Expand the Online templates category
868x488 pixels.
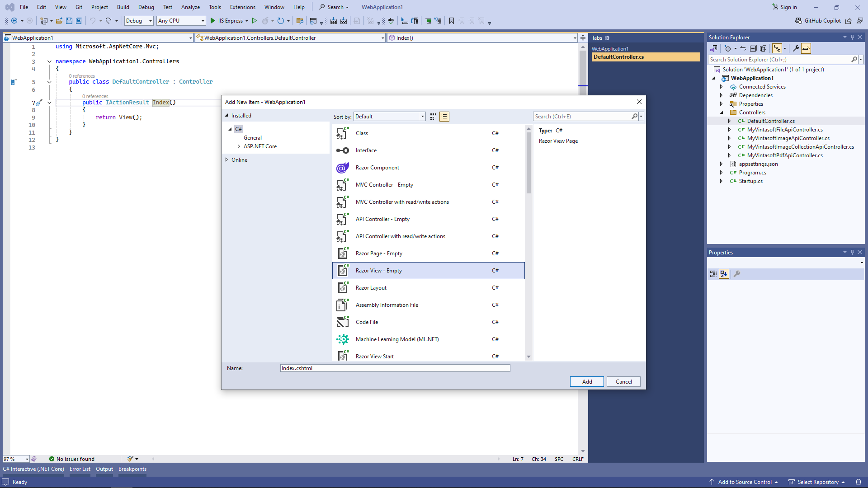coord(227,160)
